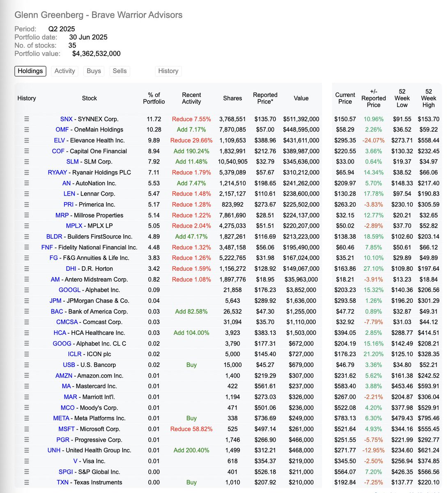Open history icon for JPMorgan Chase row
The width and height of the screenshot is (448, 493).
[27, 301]
